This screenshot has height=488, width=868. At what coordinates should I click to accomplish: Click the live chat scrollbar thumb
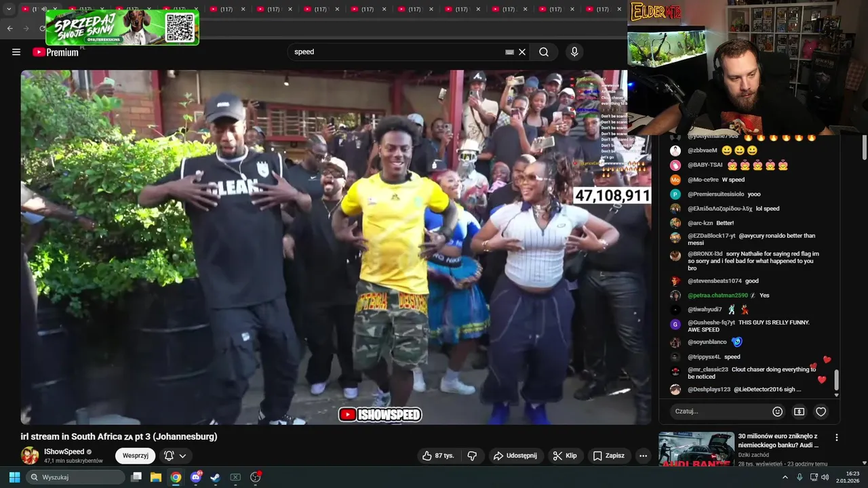(836, 380)
